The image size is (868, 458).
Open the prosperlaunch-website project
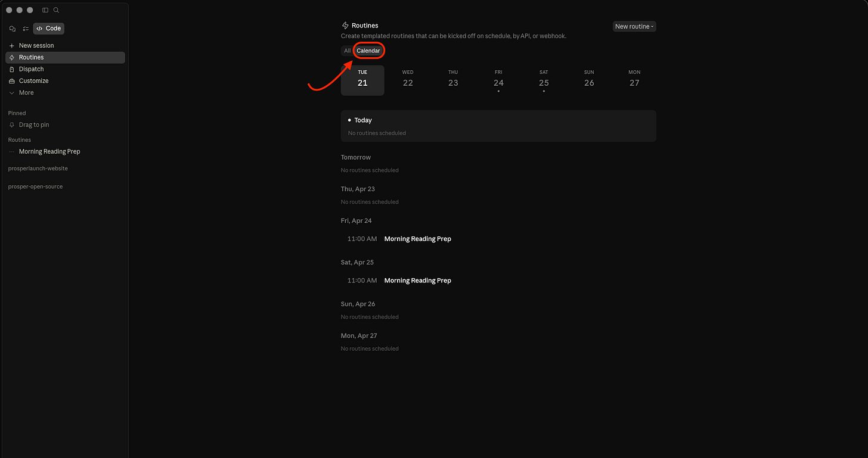[x=38, y=169]
